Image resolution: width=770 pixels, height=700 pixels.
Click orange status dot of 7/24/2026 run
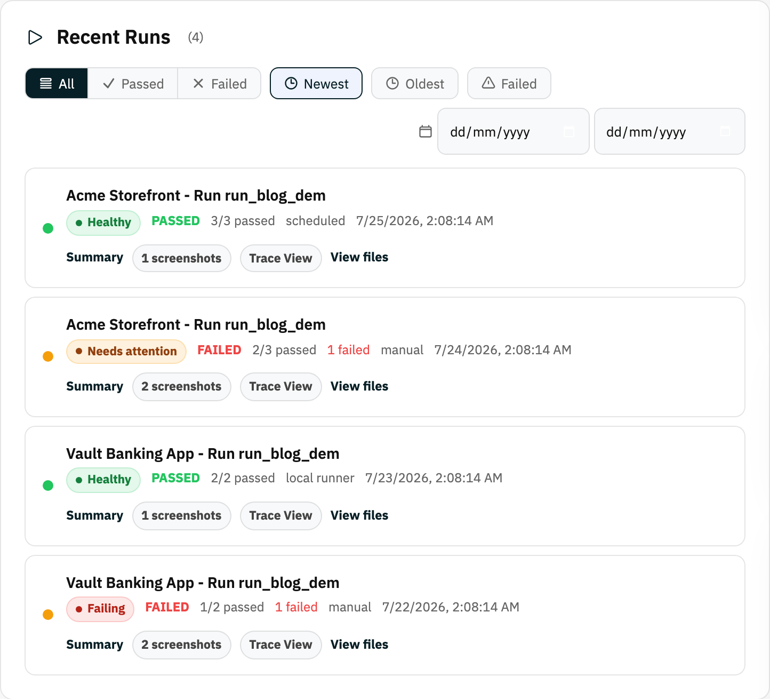click(x=48, y=356)
